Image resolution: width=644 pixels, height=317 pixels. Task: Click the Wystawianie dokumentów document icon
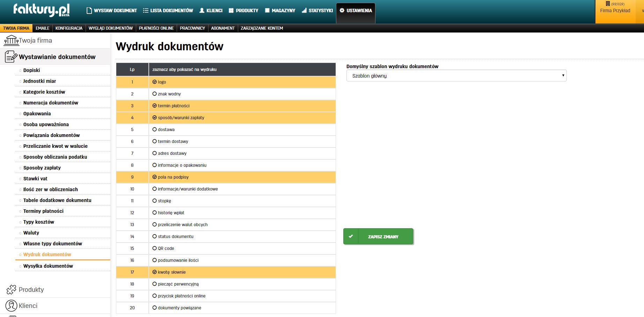[x=11, y=57]
